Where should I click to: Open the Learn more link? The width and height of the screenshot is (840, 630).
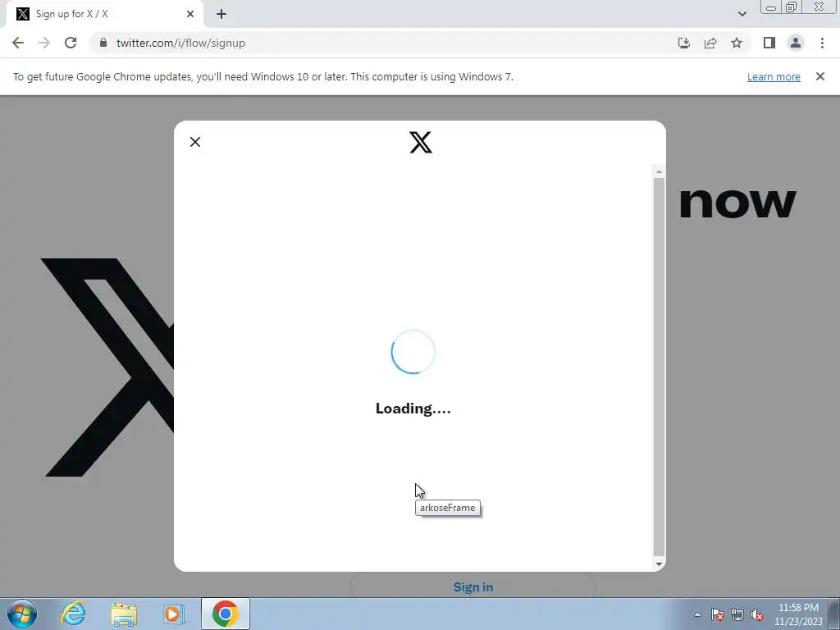774,76
